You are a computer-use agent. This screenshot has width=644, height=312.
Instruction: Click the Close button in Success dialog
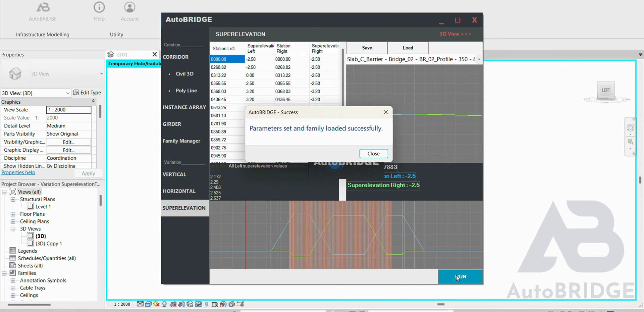click(x=374, y=154)
